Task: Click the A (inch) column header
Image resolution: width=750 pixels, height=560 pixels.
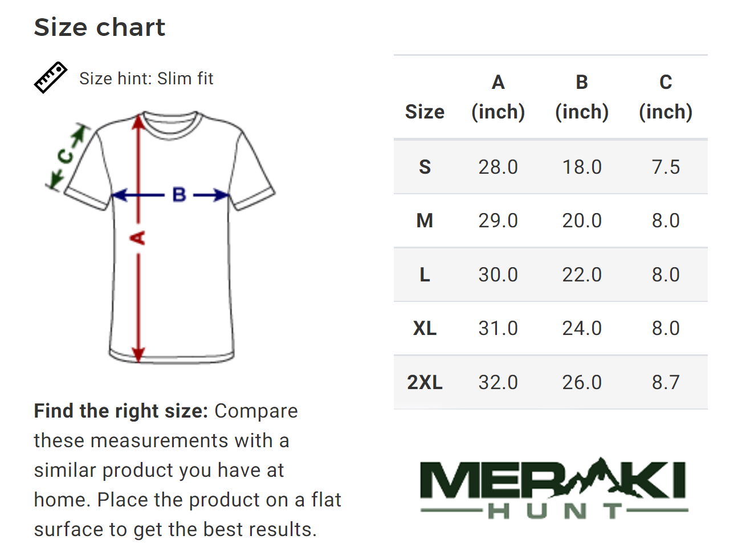Action: click(498, 97)
